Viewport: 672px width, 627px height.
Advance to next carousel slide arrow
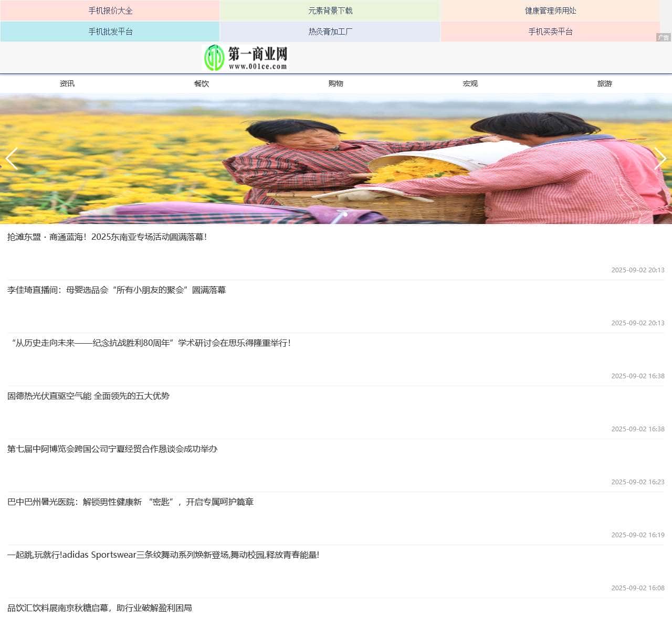point(660,158)
